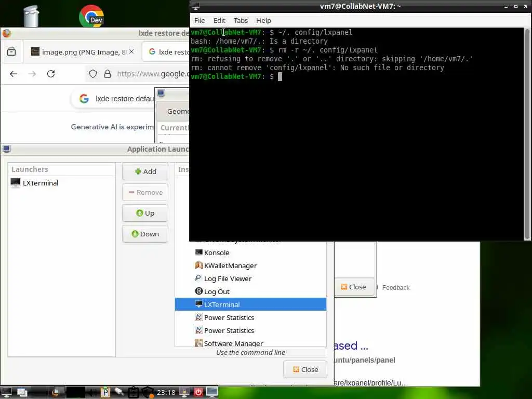
Task: Select highlighted LXTerminal in applications list
Action: (250, 304)
